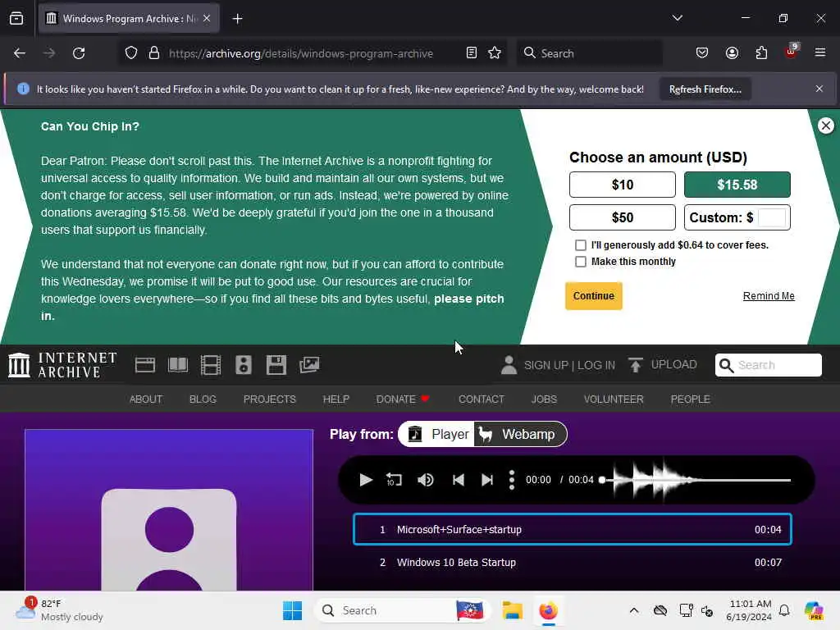Image resolution: width=840 pixels, height=630 pixels.
Task: Dismiss the Refresh Firefox notification bar
Action: point(819,89)
